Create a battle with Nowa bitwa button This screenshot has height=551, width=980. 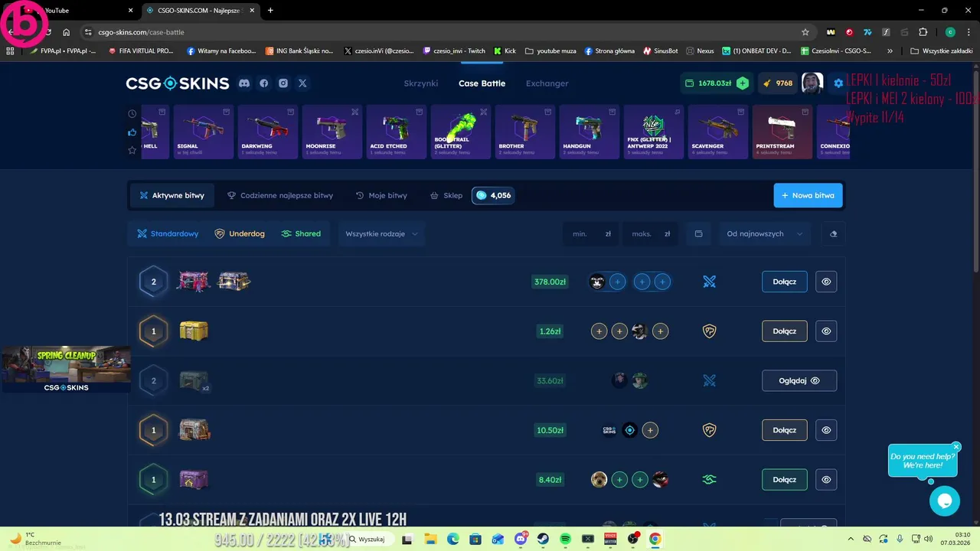pyautogui.click(x=808, y=195)
